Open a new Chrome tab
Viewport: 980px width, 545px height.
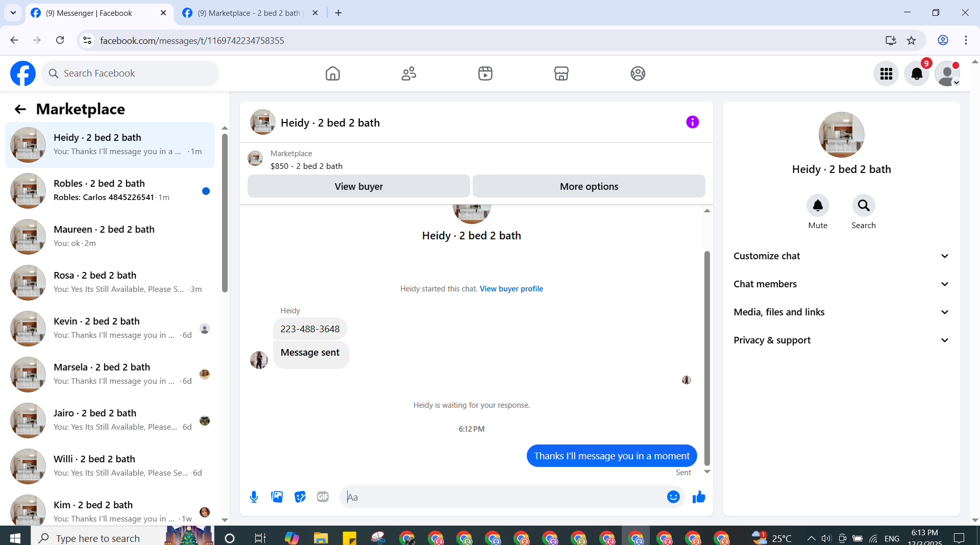pyautogui.click(x=338, y=13)
